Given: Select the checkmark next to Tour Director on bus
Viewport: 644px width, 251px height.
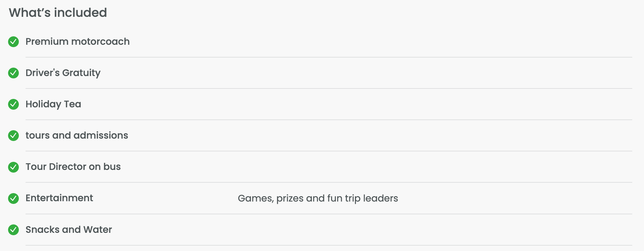Looking at the screenshot, I should click(x=13, y=167).
